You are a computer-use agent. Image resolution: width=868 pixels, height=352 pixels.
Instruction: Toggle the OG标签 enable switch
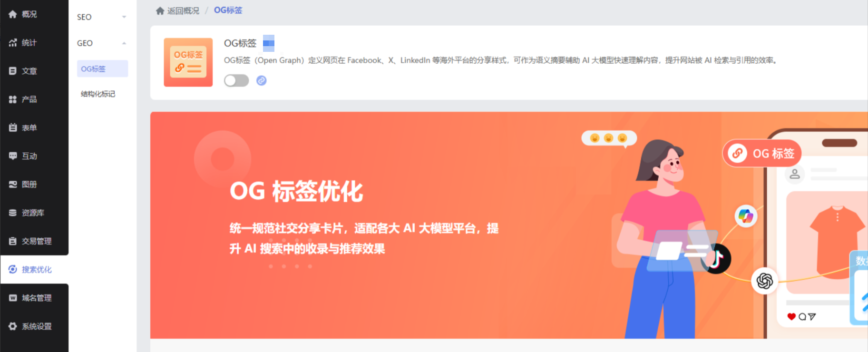[236, 80]
